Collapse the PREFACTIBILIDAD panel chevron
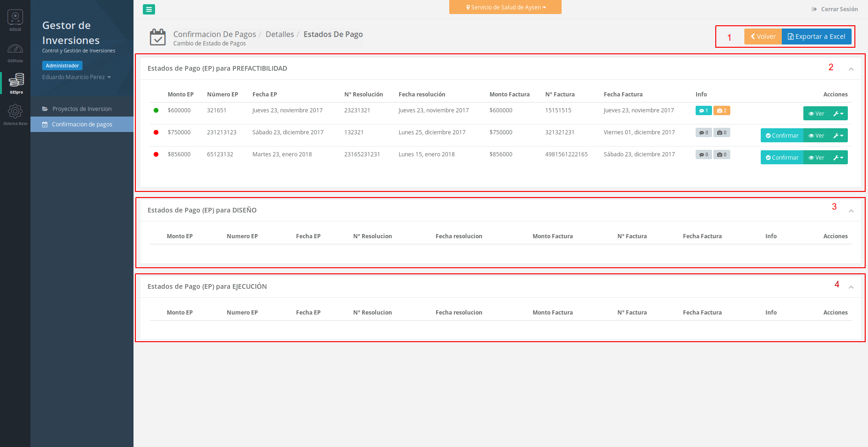868x447 pixels. [851, 69]
